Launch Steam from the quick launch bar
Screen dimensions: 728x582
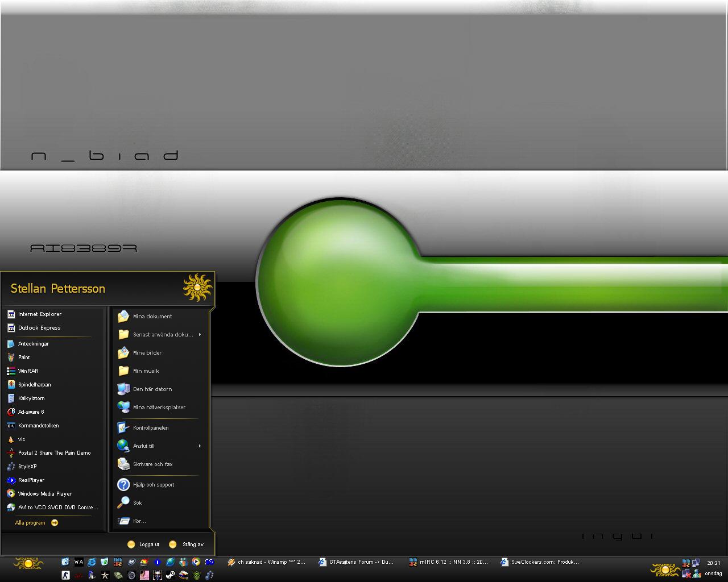(170, 575)
